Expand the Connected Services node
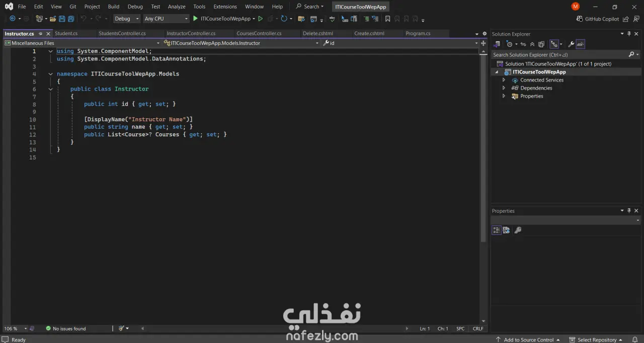This screenshot has height=343, width=644. click(504, 80)
